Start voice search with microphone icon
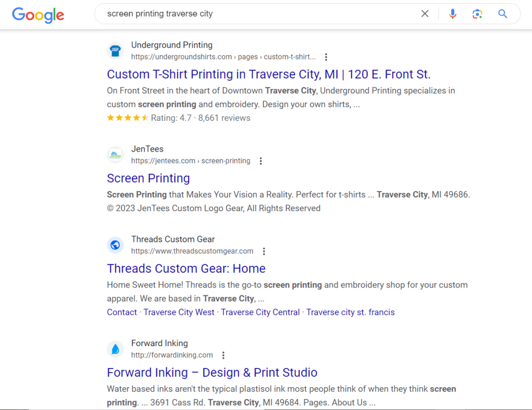Viewport: 532px width, 410px height. tap(453, 14)
